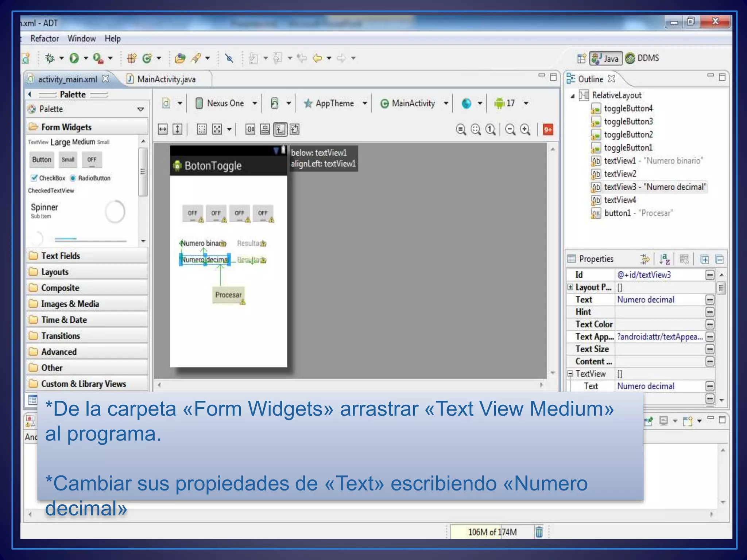This screenshot has width=747, height=560.
Task: Select the Spinner widget in palette
Action: (44, 211)
